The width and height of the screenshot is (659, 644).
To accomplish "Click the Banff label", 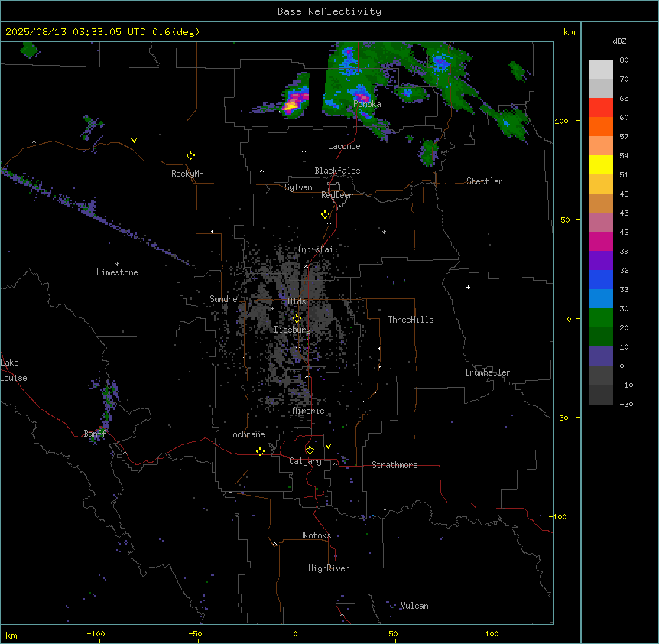I will point(95,434).
